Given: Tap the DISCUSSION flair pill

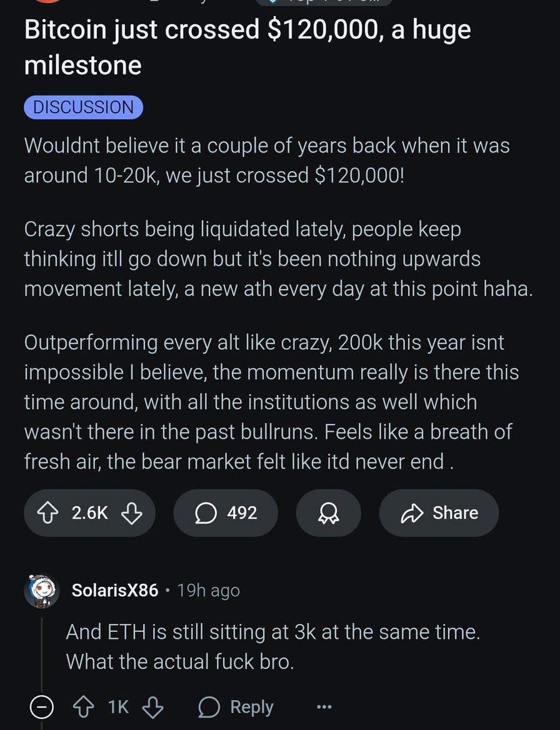Looking at the screenshot, I should pyautogui.click(x=83, y=107).
